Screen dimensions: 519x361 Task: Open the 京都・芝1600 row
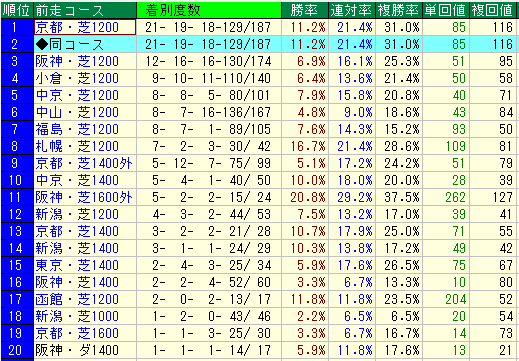pyautogui.click(x=258, y=333)
